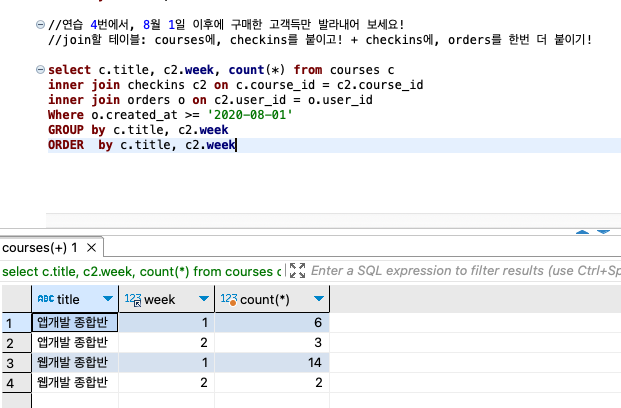Place cursor in the GROUP by line
The image size is (621, 408).
138,130
